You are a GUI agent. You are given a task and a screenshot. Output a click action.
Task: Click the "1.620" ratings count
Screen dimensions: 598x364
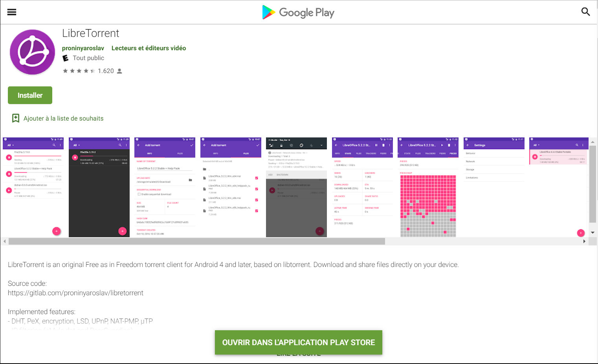[106, 71]
